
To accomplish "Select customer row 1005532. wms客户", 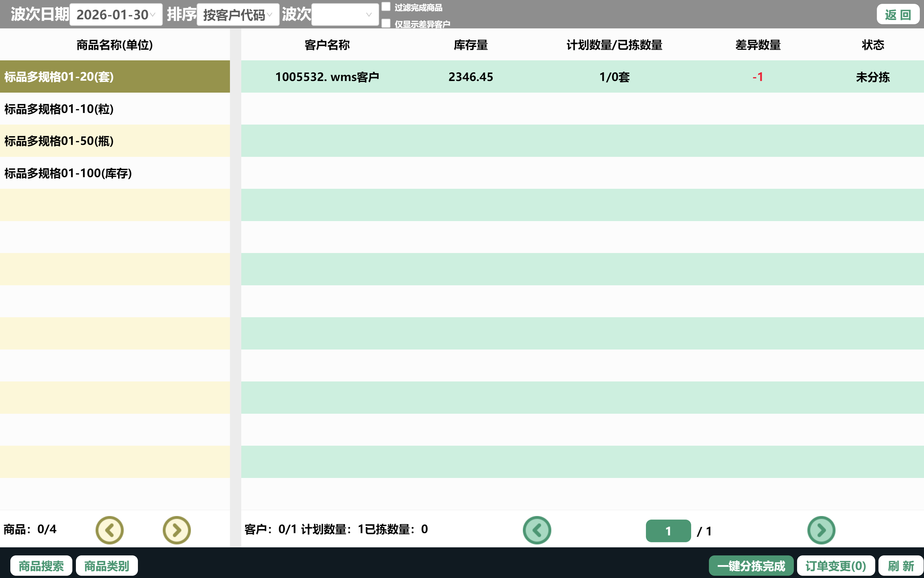I will 327,77.
